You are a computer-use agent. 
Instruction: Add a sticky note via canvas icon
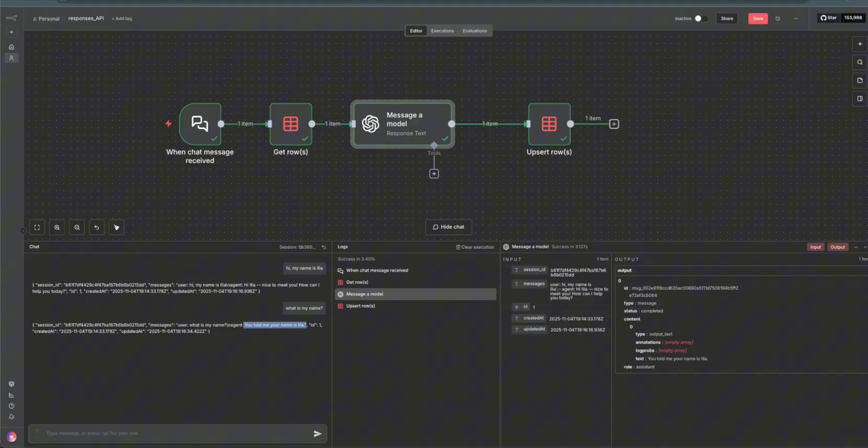coord(860,81)
